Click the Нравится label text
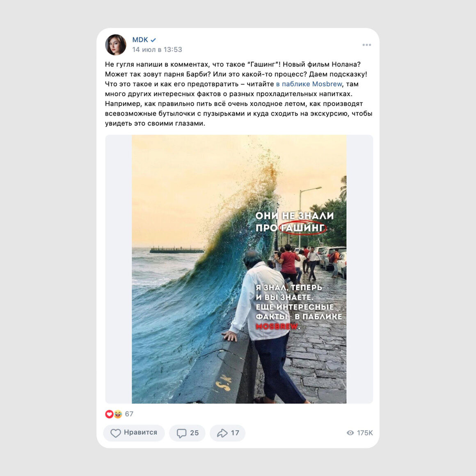 click(x=141, y=433)
